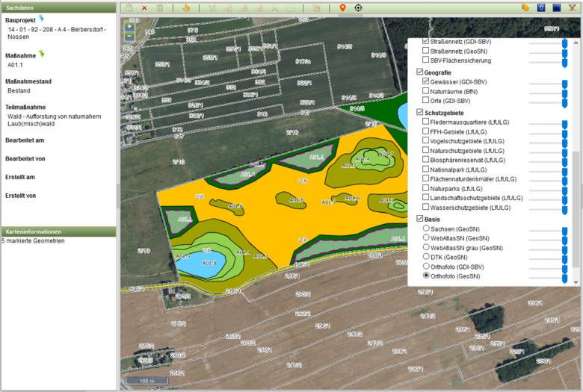Click the green pin next to Maßnahme
This screenshot has width=583, height=392.
click(42, 53)
